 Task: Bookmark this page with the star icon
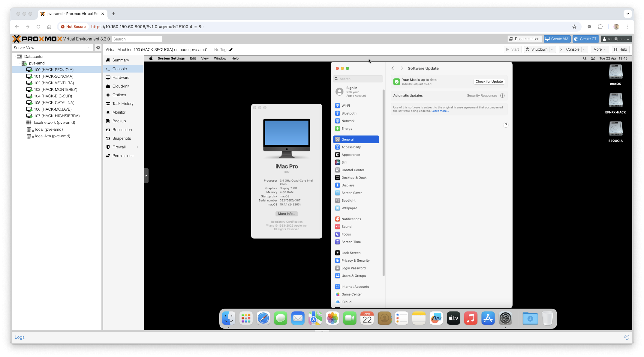pyautogui.click(x=574, y=27)
